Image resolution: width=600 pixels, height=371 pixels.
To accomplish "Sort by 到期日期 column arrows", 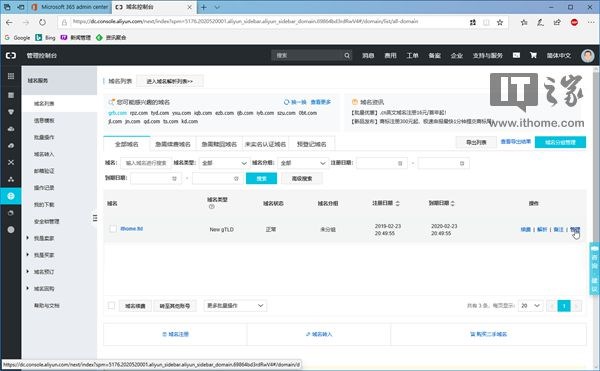I will click(x=453, y=203).
